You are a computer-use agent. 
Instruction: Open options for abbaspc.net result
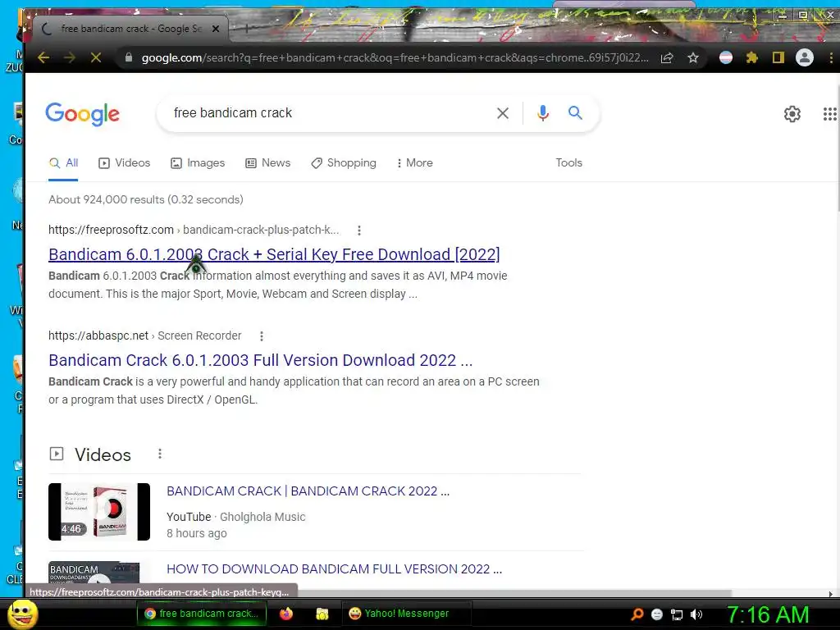point(262,336)
